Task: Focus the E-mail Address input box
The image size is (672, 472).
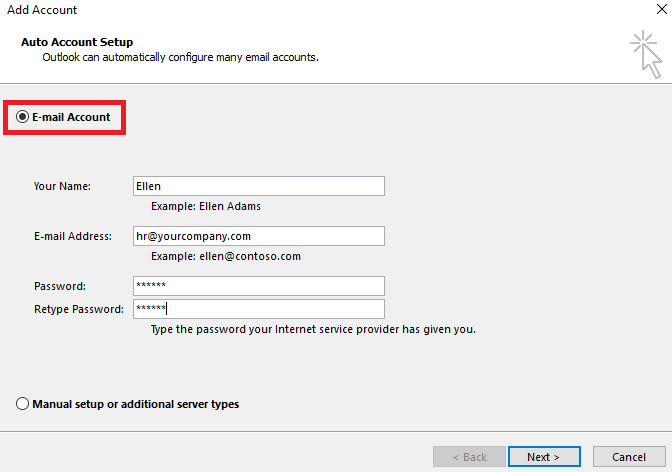Action: click(258, 236)
